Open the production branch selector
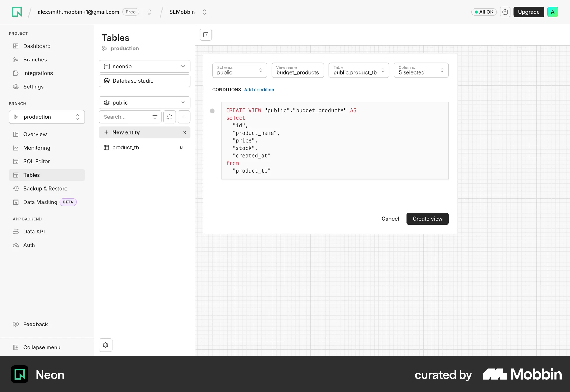The image size is (570, 392). (x=47, y=117)
